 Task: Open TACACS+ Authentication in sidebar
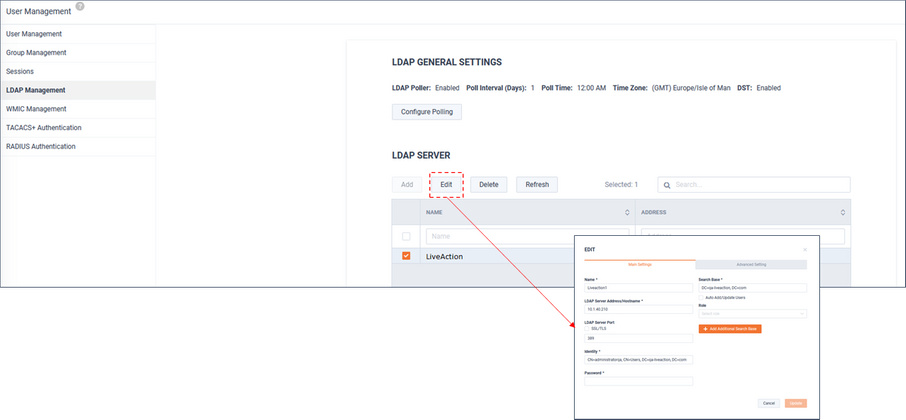tap(78, 128)
